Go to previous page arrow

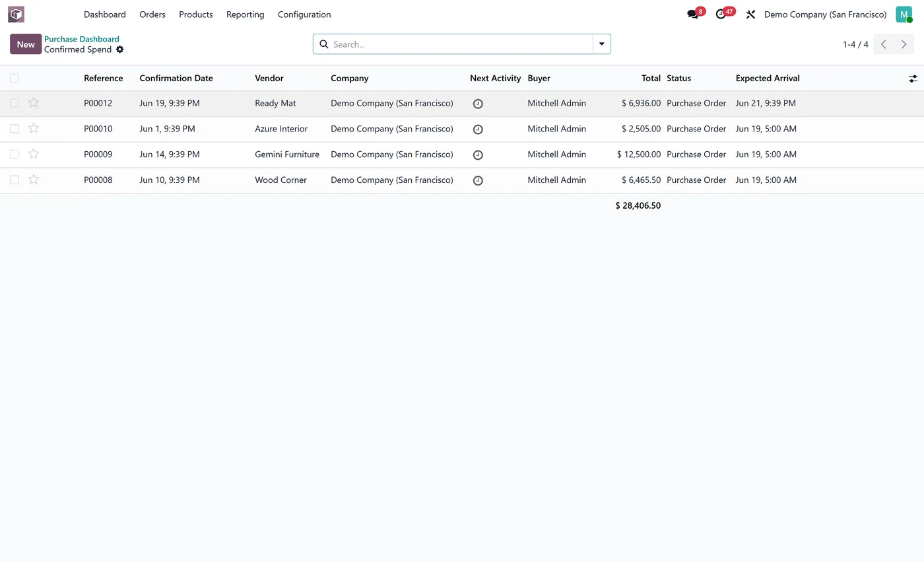(883, 44)
